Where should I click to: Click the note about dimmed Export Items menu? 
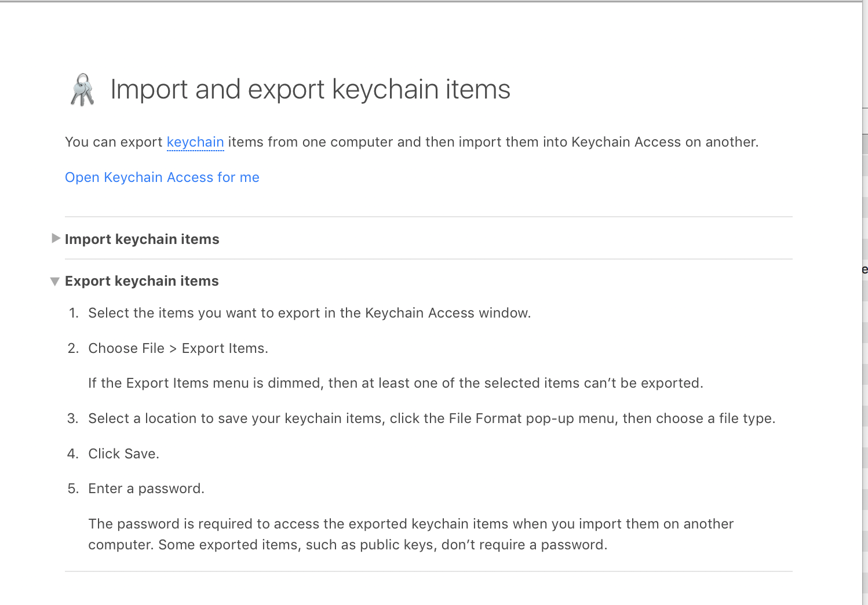[x=396, y=383]
